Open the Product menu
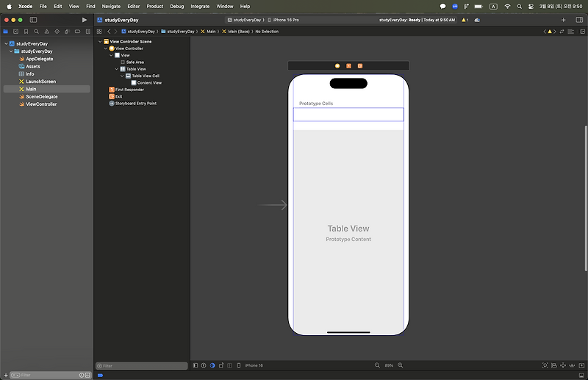 pyautogui.click(x=154, y=6)
